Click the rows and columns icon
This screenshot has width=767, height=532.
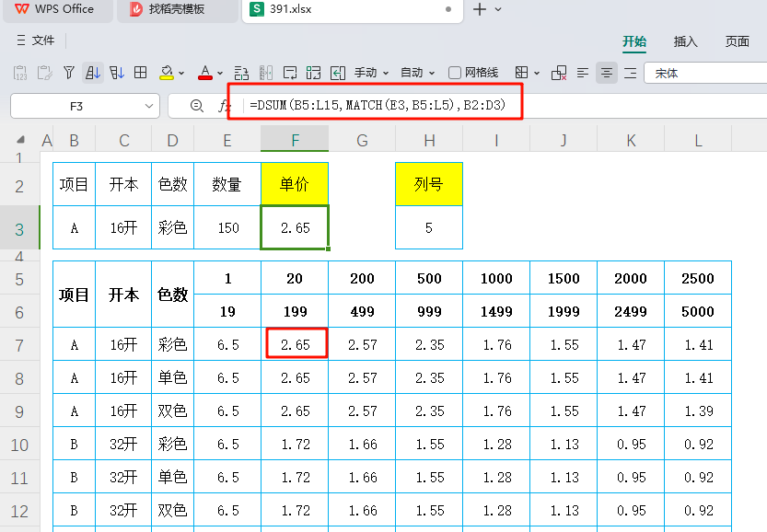coord(241,73)
